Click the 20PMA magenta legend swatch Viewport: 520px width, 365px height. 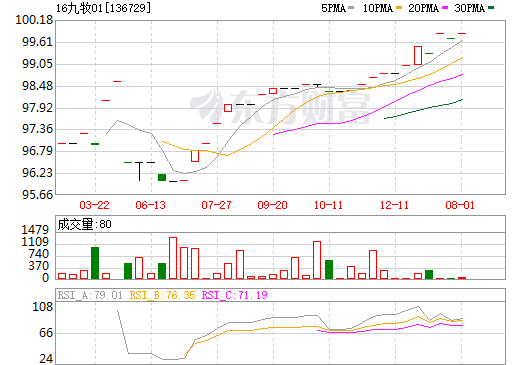[x=445, y=8]
